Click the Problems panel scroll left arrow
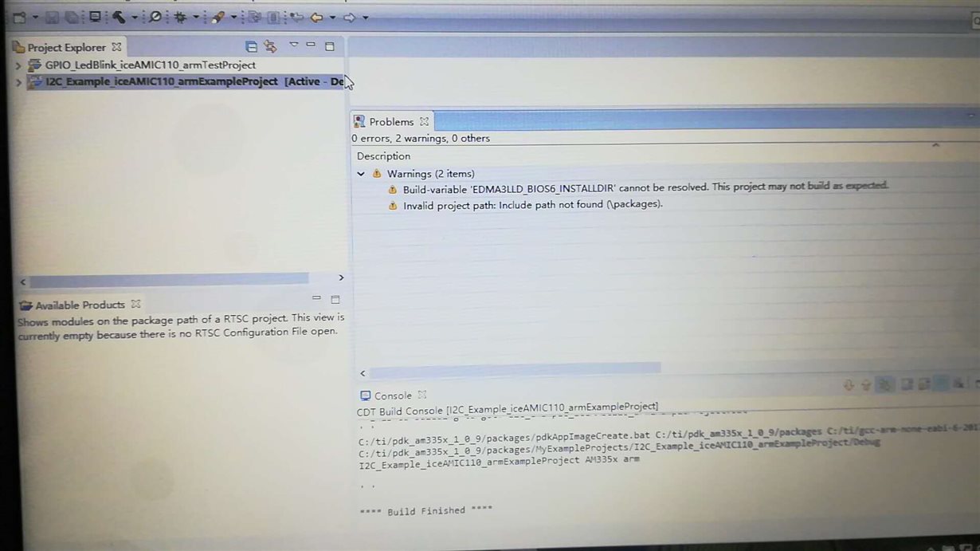 point(363,373)
